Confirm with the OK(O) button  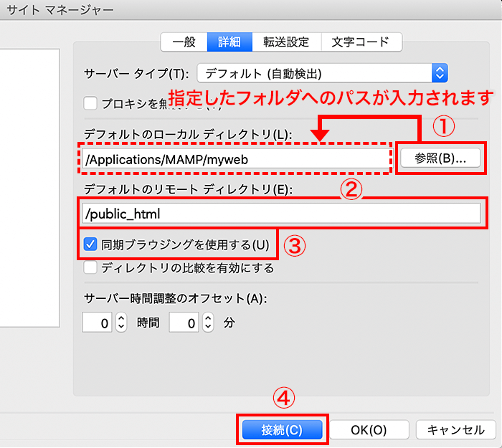tap(369, 430)
